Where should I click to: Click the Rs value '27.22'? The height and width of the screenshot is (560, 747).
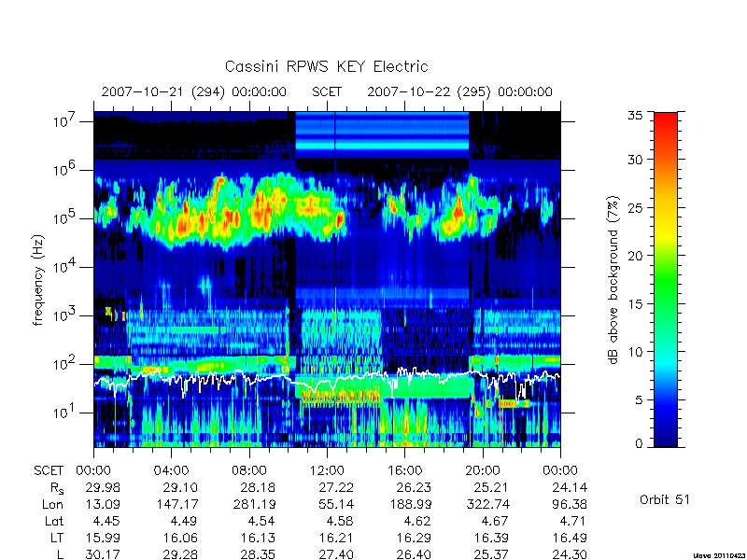tap(336, 487)
